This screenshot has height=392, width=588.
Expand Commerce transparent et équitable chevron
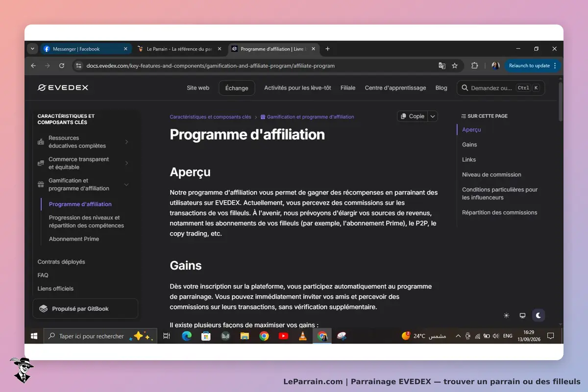[x=126, y=163]
